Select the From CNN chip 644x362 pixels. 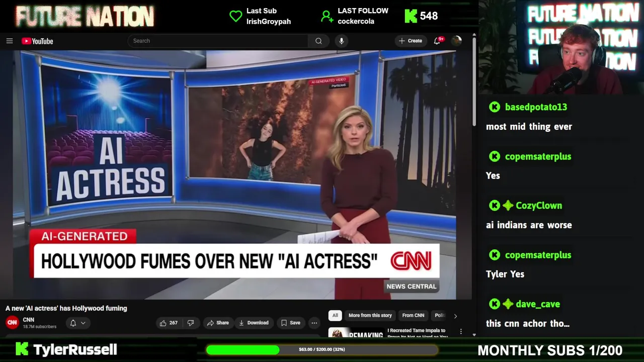tap(413, 315)
